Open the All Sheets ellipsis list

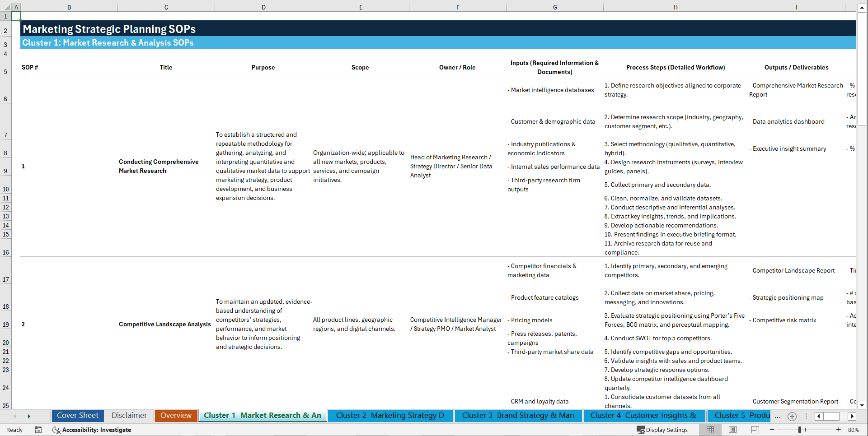click(x=777, y=417)
